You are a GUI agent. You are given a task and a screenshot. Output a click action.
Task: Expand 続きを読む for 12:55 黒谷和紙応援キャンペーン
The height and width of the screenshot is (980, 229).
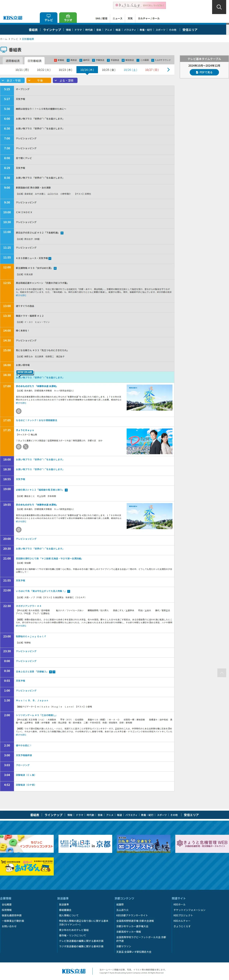click(21, 295)
